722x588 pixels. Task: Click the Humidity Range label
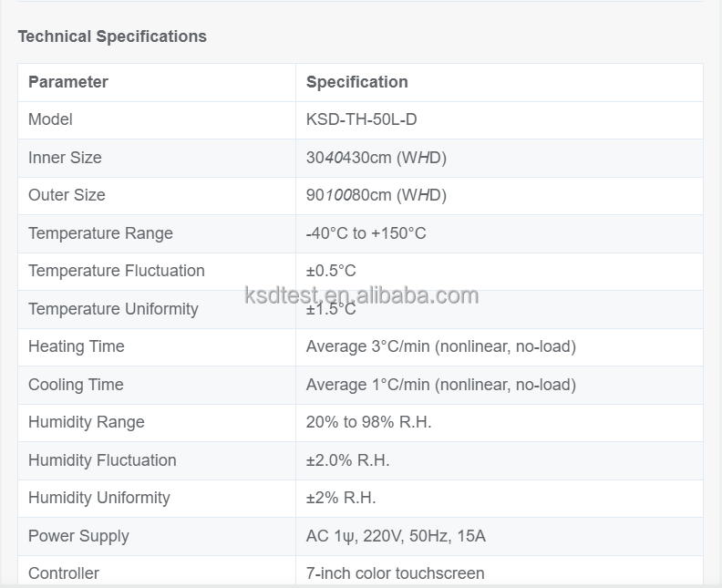[x=86, y=422]
